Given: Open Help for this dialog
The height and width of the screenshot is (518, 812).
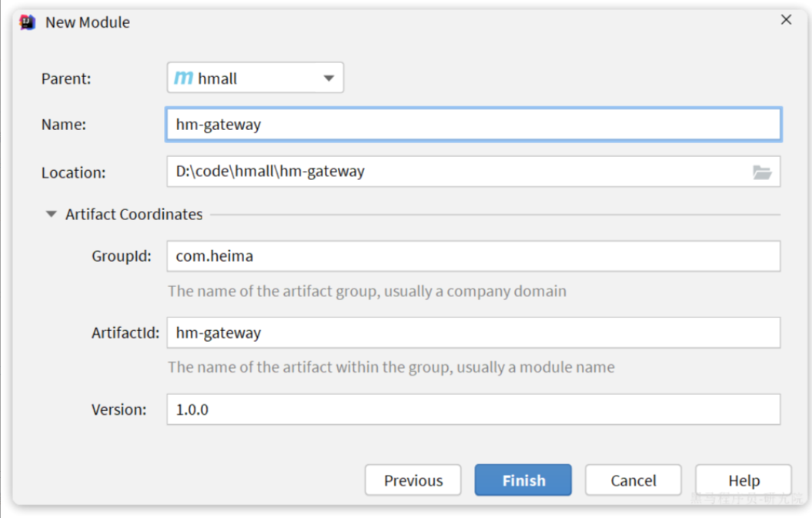Looking at the screenshot, I should (x=743, y=480).
